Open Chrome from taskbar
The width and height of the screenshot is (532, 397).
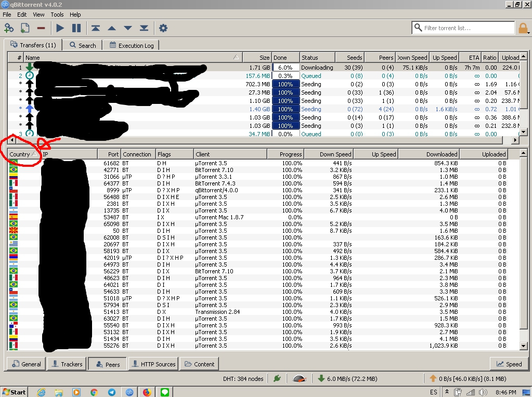coord(94,392)
